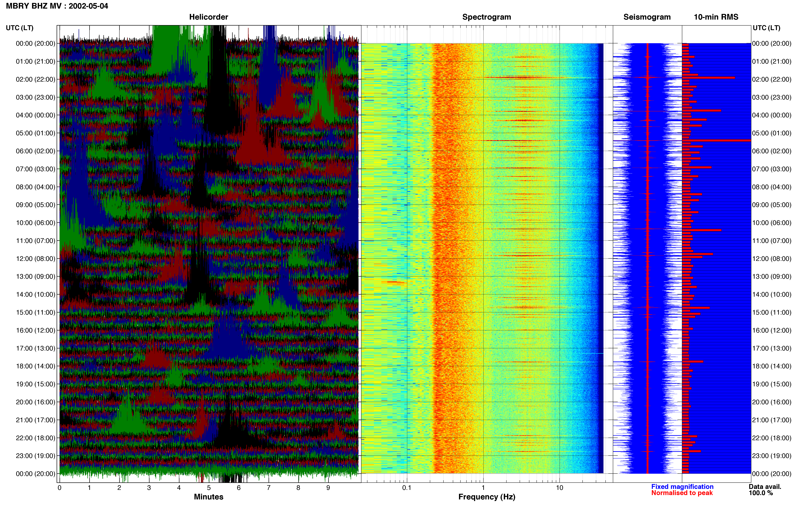This screenshot has width=812, height=508.
Task: Click the left UTC (LT) axis header
Action: pos(20,28)
